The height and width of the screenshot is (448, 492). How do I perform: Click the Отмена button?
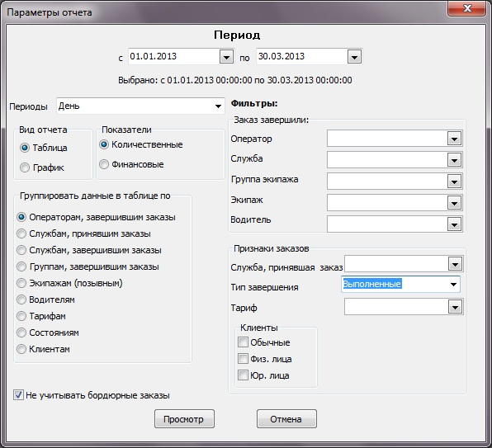[x=286, y=419]
